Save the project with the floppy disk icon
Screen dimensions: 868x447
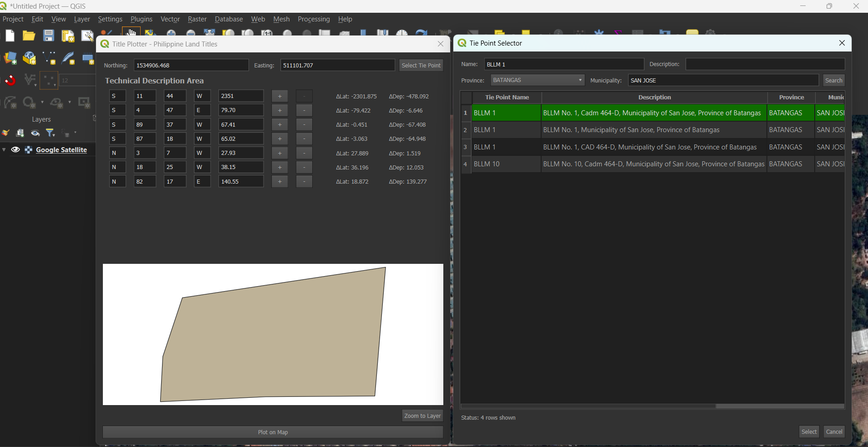coord(49,36)
